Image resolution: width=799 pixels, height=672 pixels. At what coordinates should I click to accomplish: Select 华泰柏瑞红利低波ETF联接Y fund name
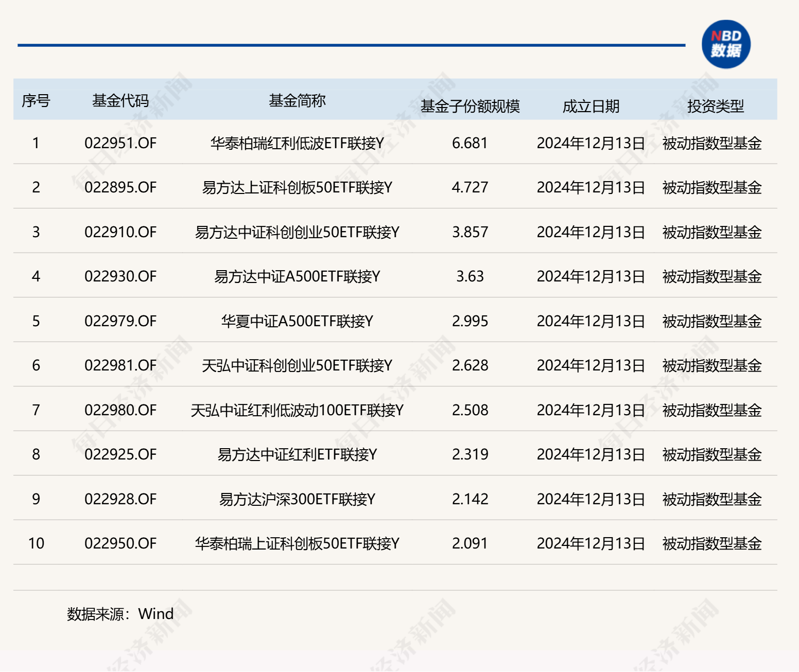pyautogui.click(x=297, y=143)
